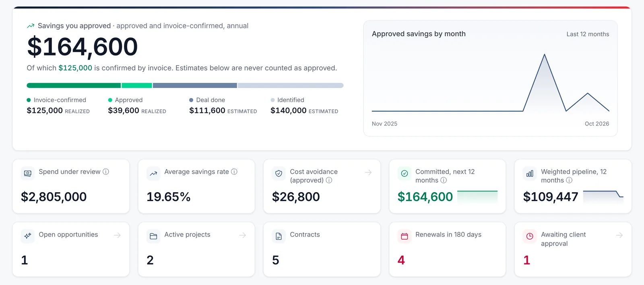The image size is (644, 285).
Task: Open the Open opportunities card label
Action: click(68, 235)
